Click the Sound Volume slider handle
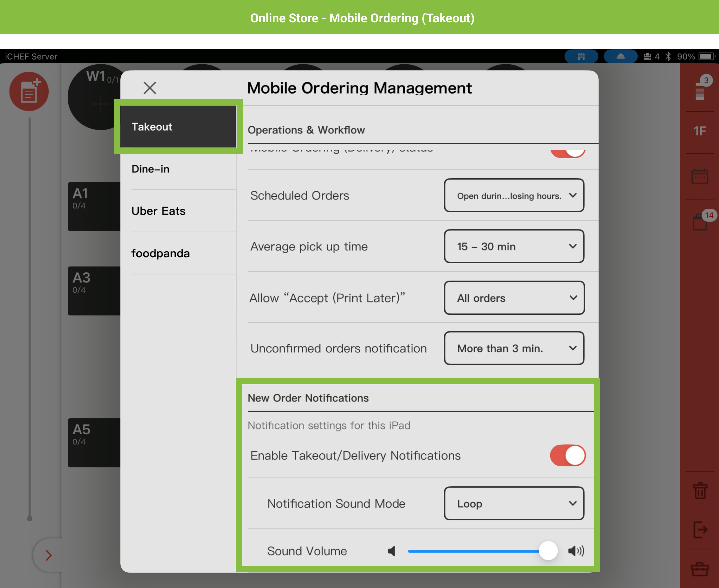Screen dimensions: 719x588 (548, 551)
